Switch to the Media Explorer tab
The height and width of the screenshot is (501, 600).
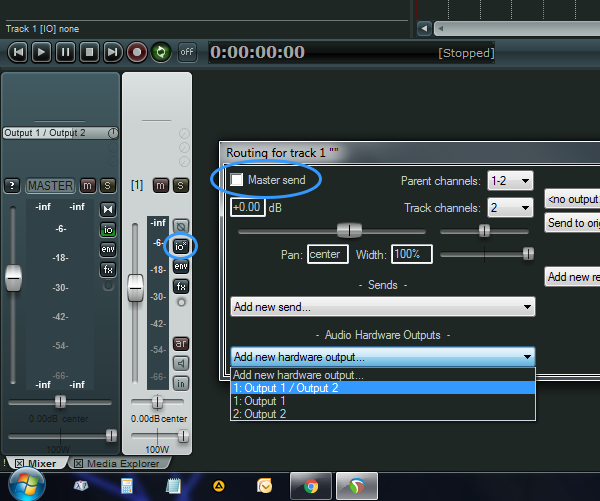(x=120, y=463)
